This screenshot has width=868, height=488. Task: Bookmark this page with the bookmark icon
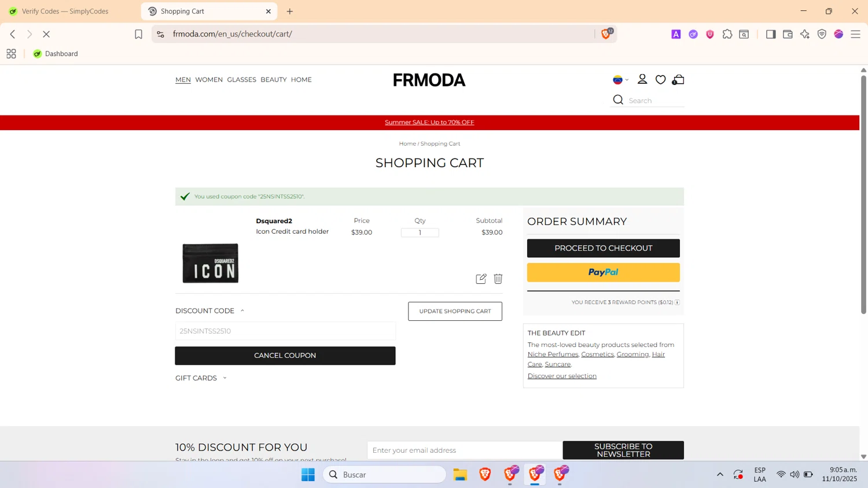tap(138, 34)
